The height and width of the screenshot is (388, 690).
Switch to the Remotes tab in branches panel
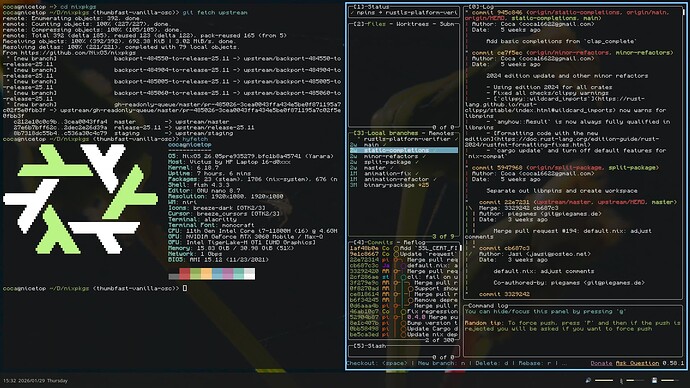pos(441,133)
